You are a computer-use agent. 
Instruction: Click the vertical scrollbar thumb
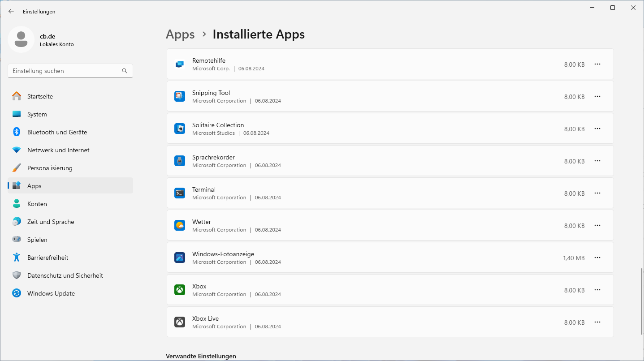pos(642,301)
